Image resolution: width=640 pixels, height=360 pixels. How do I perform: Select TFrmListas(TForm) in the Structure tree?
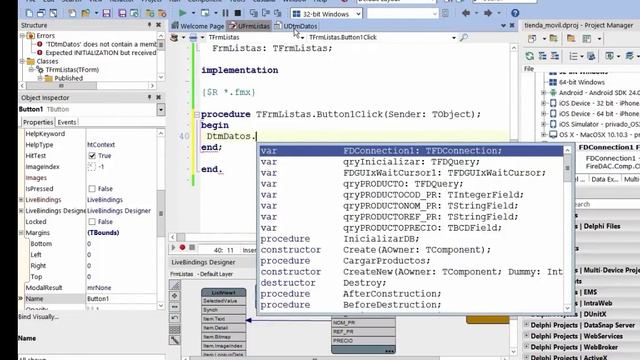(x=72, y=70)
